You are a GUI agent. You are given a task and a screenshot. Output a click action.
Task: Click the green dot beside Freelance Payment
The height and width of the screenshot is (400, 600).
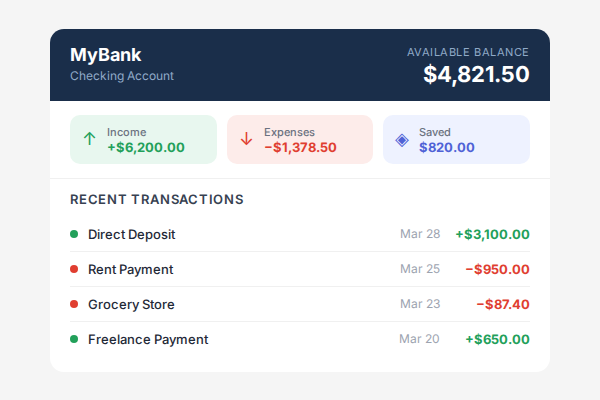(74, 339)
